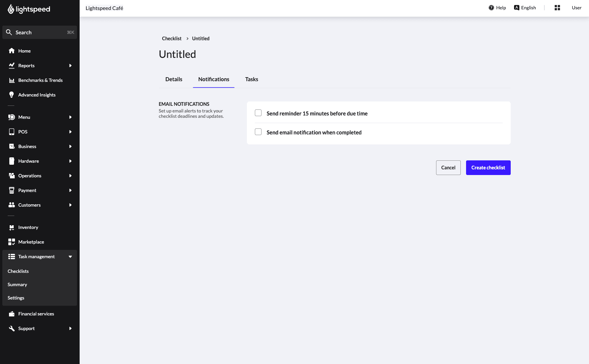
Task: Open the Marketplace section
Action: (x=31, y=242)
